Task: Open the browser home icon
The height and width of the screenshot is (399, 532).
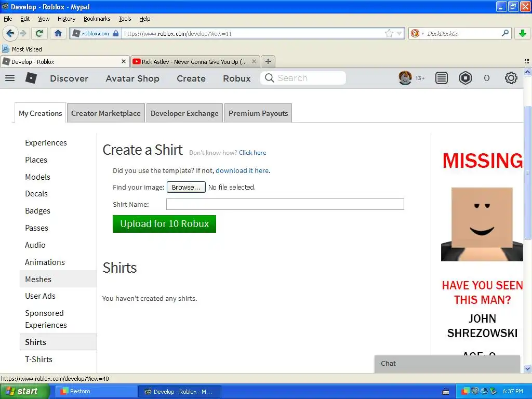Action: 58,33
